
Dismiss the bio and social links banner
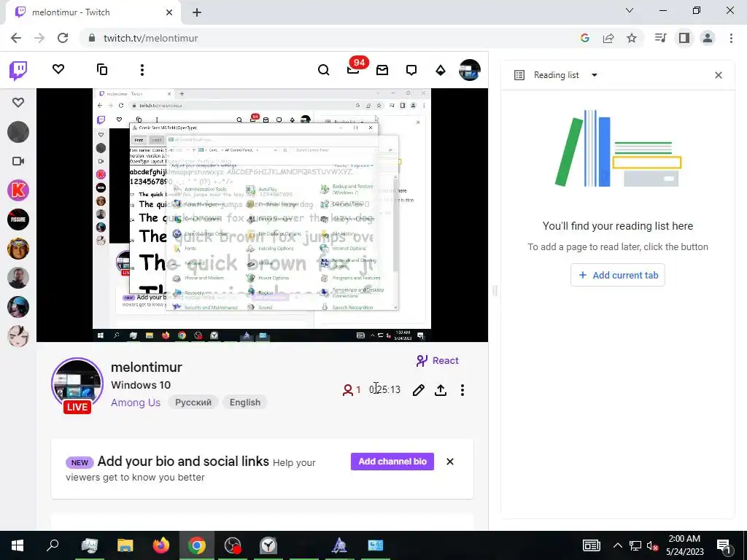coord(449,462)
